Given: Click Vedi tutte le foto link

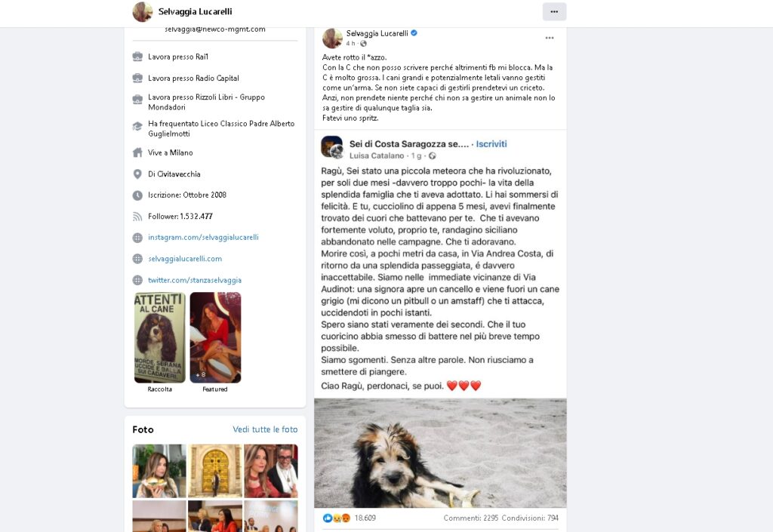Looking at the screenshot, I should pyautogui.click(x=265, y=429).
